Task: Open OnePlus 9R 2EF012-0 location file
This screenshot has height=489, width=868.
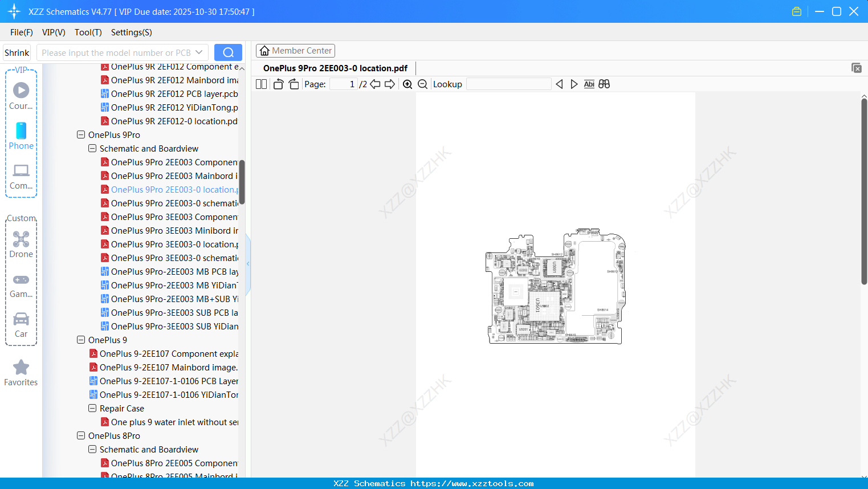Action: [170, 121]
